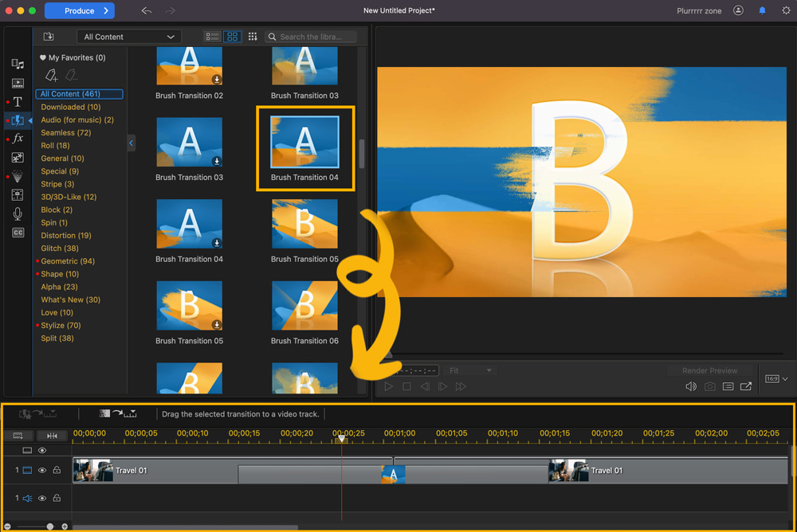797x532 pixels.
Task: Click the Produce button
Action: point(79,10)
